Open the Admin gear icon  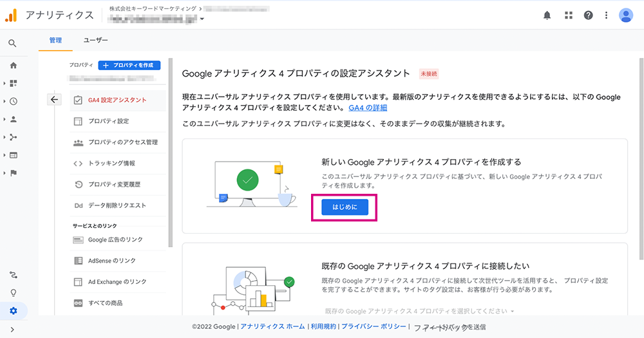tap(13, 311)
